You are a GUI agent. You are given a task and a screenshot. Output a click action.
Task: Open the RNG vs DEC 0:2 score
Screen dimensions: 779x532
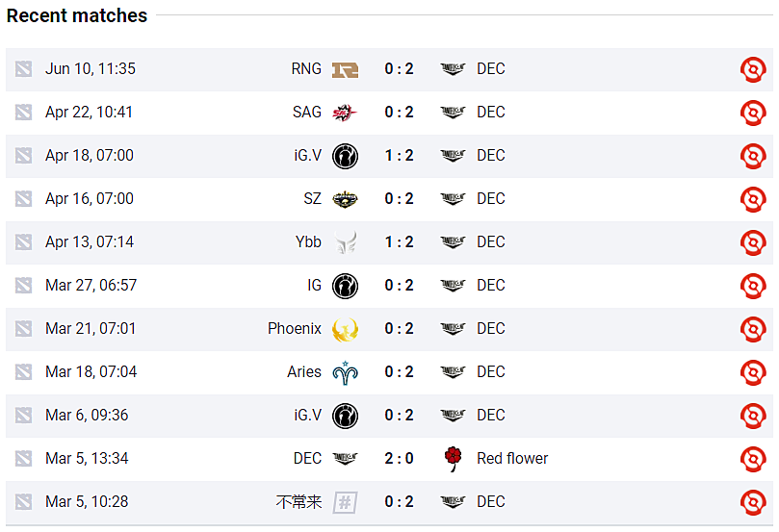(x=399, y=69)
